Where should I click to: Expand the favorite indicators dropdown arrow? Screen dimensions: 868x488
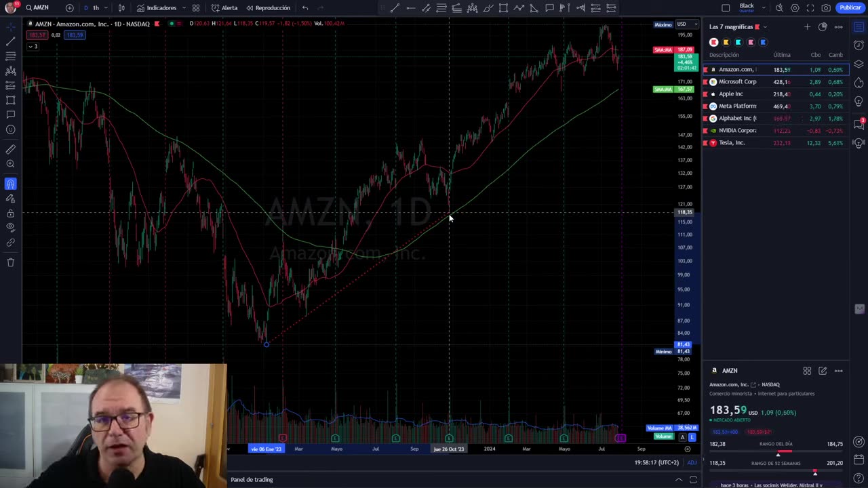[184, 7]
